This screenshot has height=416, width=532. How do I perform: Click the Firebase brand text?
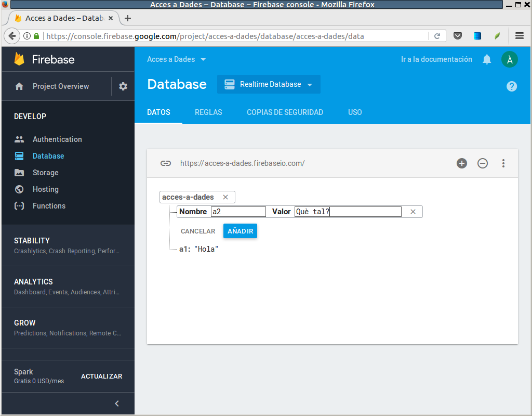tap(54, 59)
